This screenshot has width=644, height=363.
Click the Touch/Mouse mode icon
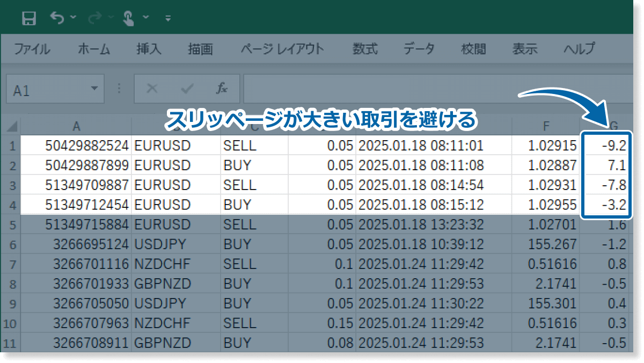coord(129,19)
